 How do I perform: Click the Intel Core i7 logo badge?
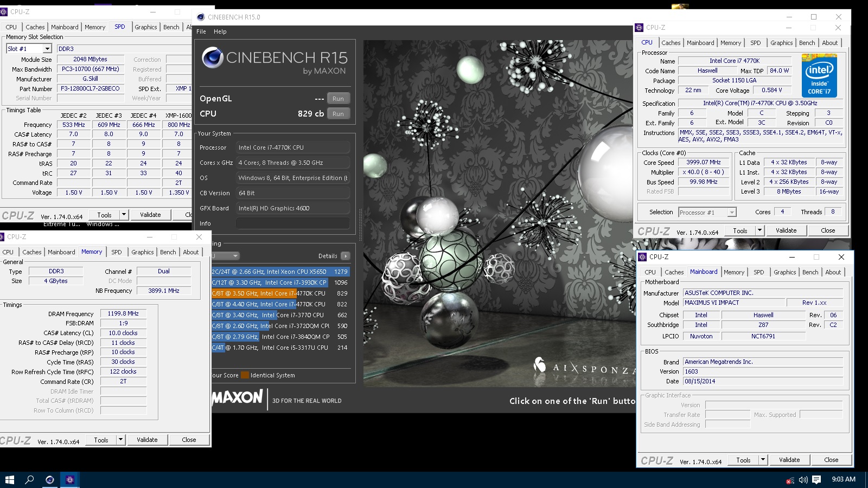(819, 75)
